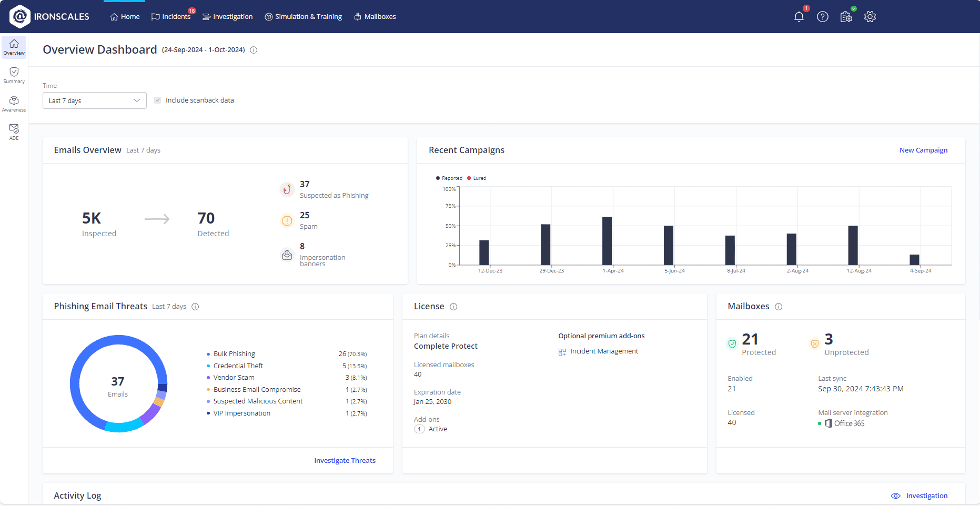This screenshot has height=506, width=980.
Task: Toggle Include scanback data checkbox
Action: [x=158, y=100]
